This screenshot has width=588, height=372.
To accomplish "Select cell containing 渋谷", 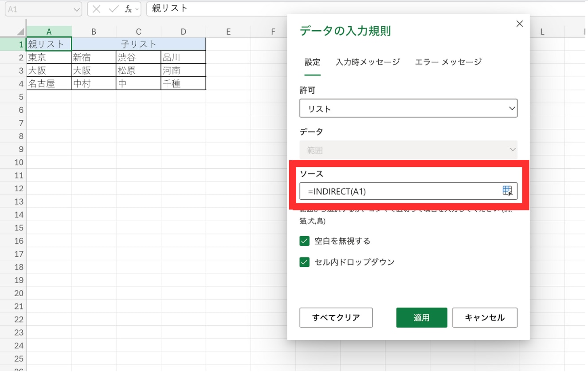I will tap(138, 57).
